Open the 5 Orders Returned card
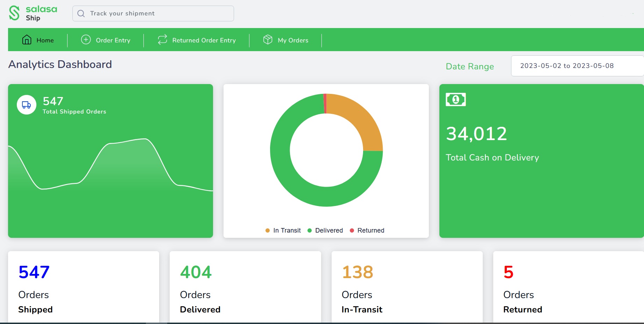The height and width of the screenshot is (324, 644). [x=568, y=287]
